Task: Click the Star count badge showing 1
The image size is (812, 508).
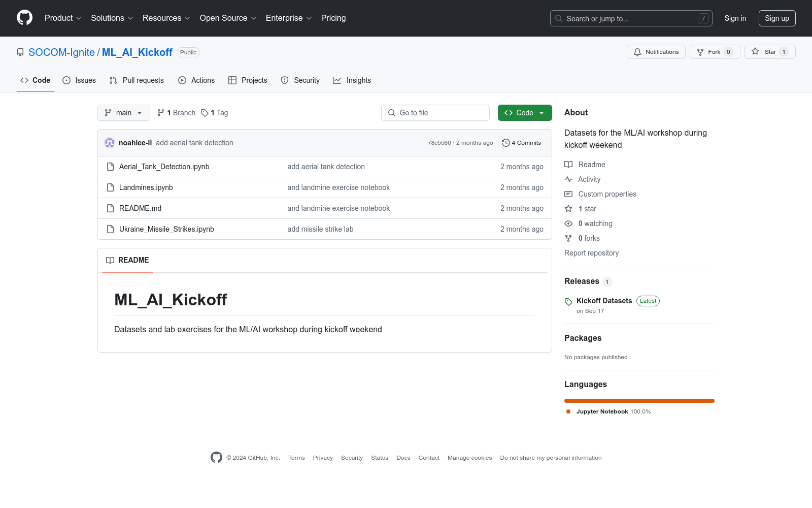Action: (784, 52)
